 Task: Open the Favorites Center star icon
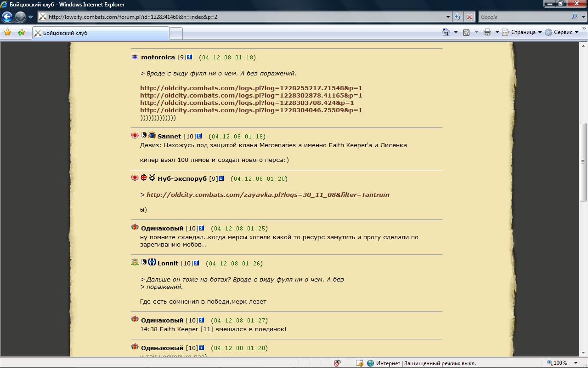click(7, 33)
